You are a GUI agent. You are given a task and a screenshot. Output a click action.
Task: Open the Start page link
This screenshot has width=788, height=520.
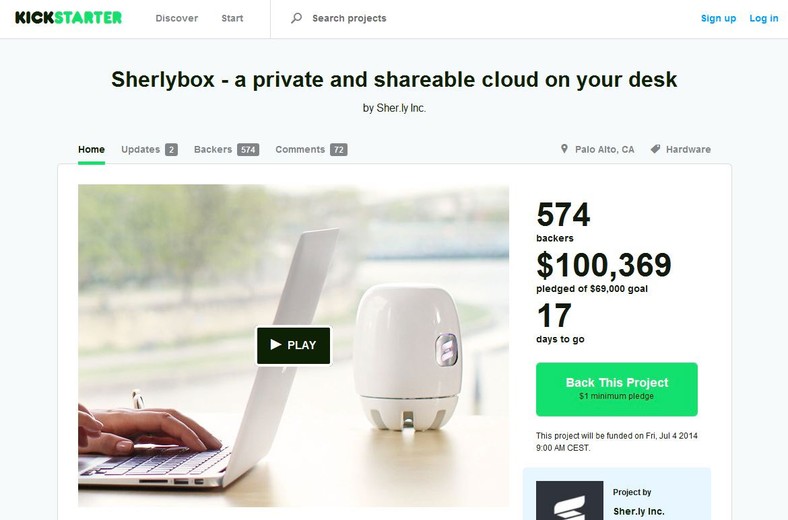[232, 18]
